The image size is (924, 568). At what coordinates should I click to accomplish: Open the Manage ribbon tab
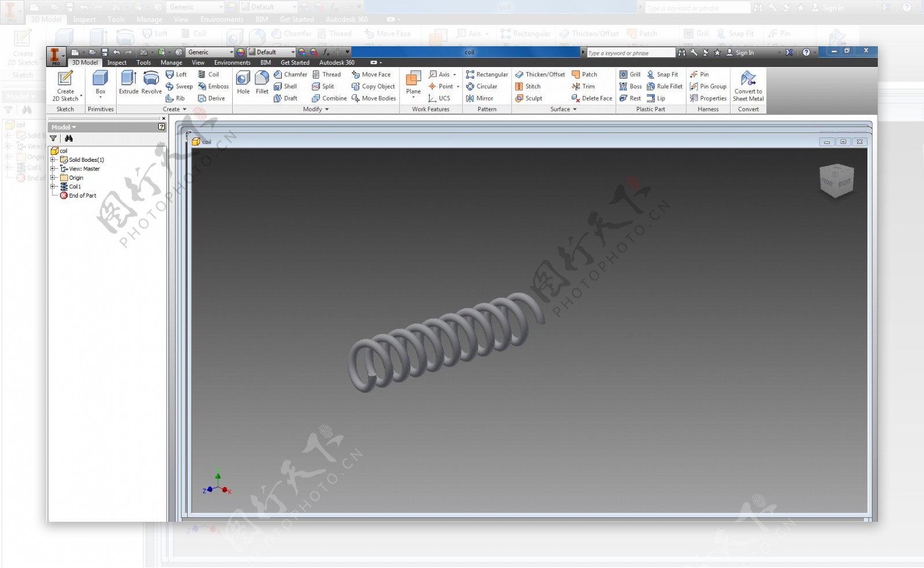171,62
